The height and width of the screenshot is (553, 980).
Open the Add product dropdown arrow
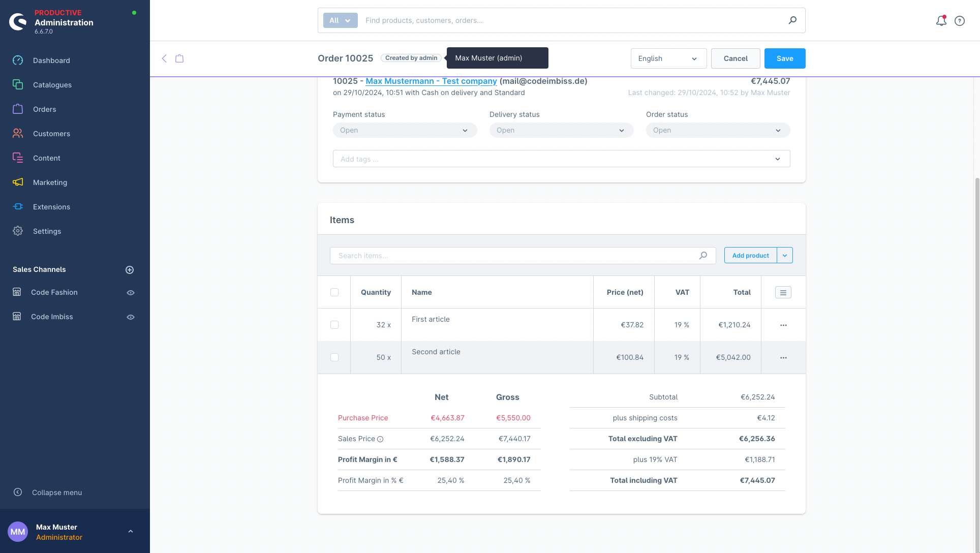tap(784, 255)
